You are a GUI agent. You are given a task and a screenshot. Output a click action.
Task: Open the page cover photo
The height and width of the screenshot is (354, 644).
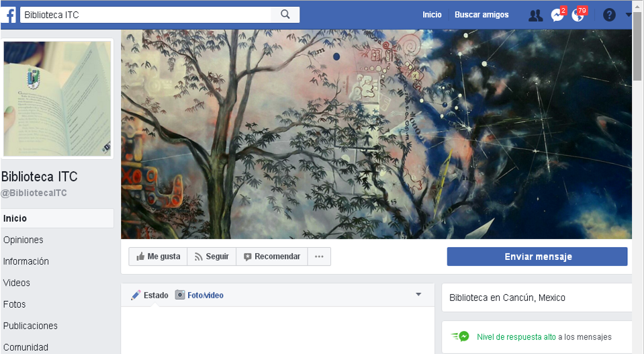point(376,134)
